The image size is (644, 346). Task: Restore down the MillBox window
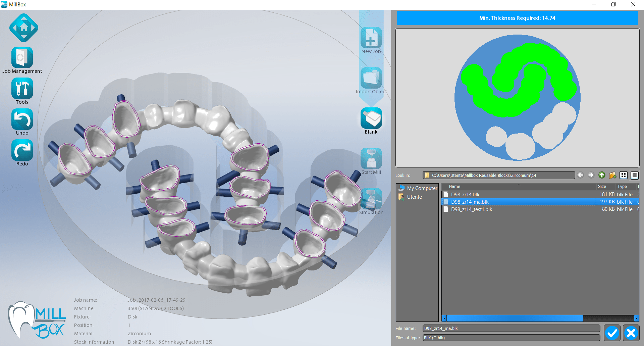coord(613,4)
